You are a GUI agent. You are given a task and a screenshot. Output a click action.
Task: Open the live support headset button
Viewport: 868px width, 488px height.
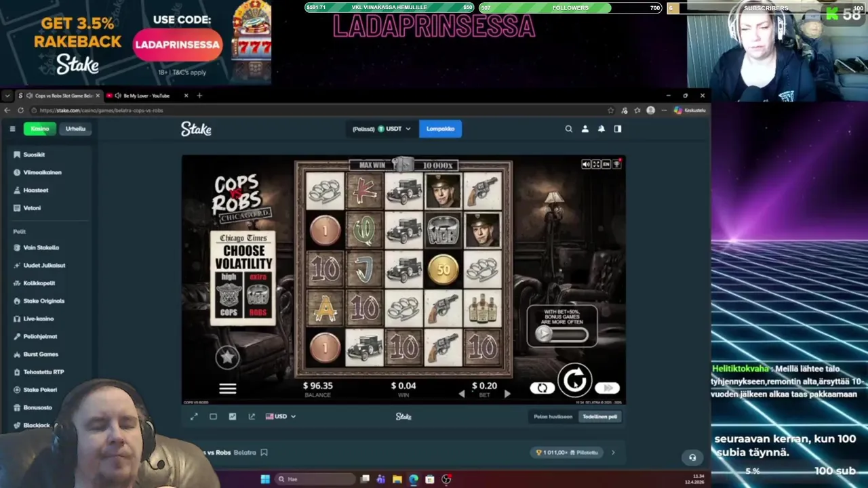692,457
